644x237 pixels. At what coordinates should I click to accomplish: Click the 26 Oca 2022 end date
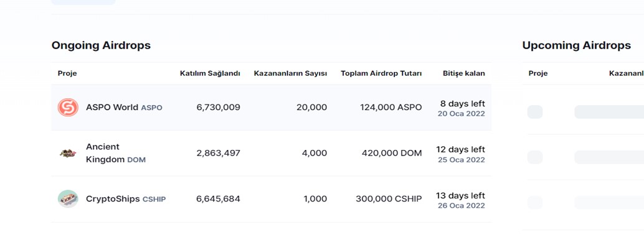point(462,206)
